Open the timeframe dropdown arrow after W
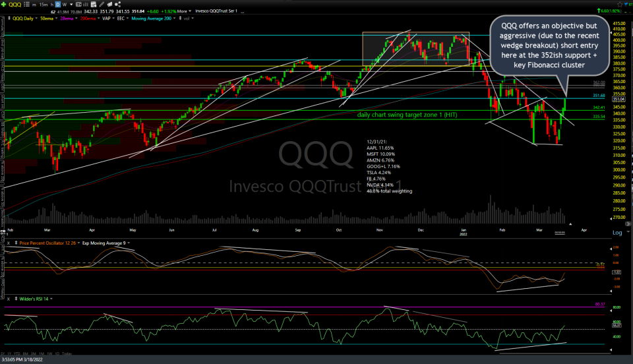This screenshot has height=364, width=633. pyautogui.click(x=71, y=5)
